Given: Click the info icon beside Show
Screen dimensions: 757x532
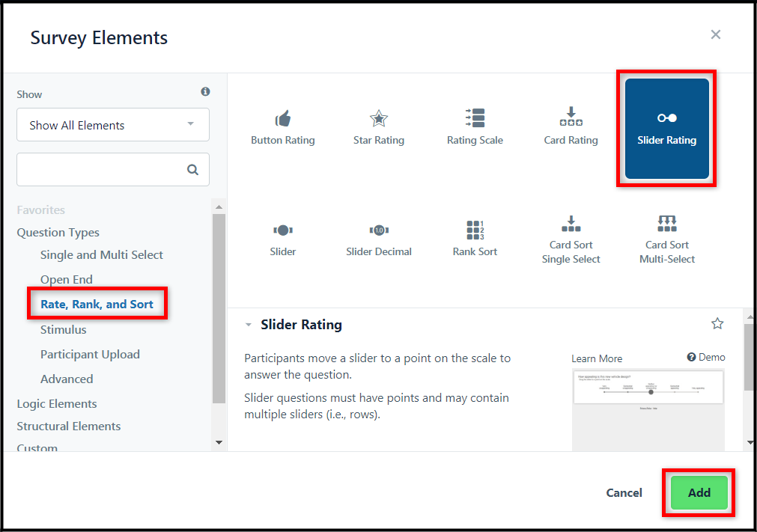Looking at the screenshot, I should click(x=205, y=91).
